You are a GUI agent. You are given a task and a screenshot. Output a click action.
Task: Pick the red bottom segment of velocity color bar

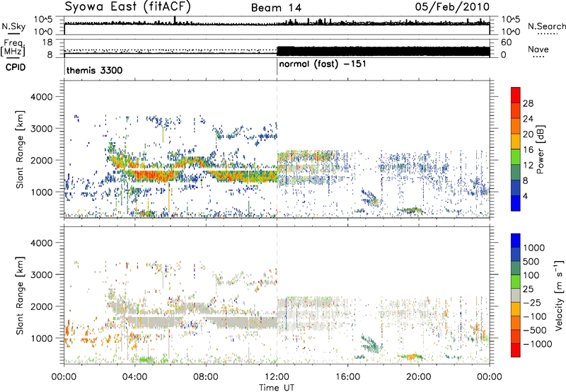pyautogui.click(x=516, y=350)
